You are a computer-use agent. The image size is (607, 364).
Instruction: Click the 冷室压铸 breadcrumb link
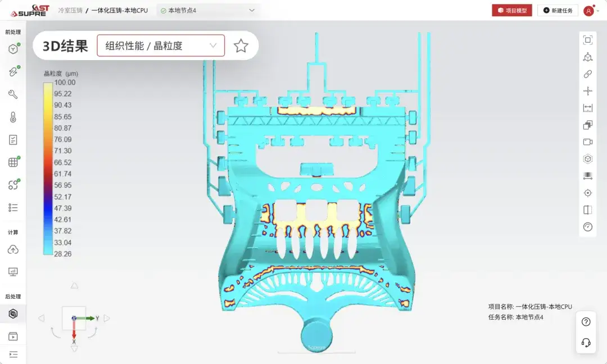click(70, 11)
